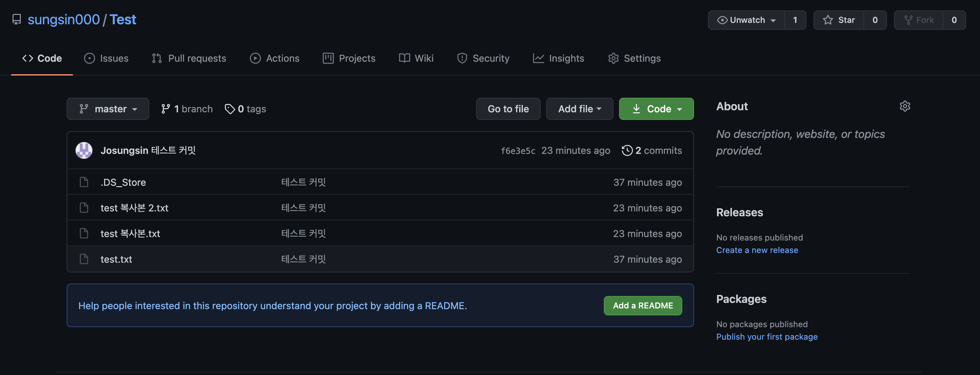Click the Add a README button

[x=643, y=305]
